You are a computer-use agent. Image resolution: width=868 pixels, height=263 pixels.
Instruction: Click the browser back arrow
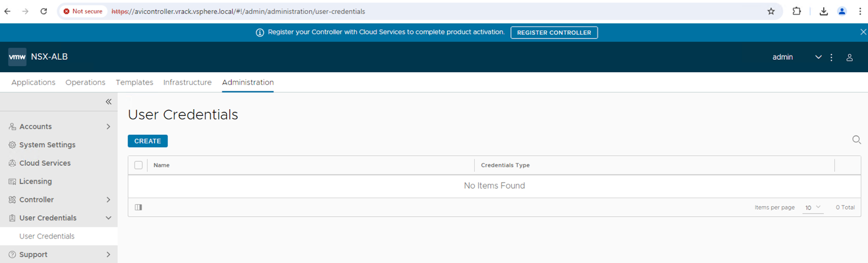tap(8, 11)
